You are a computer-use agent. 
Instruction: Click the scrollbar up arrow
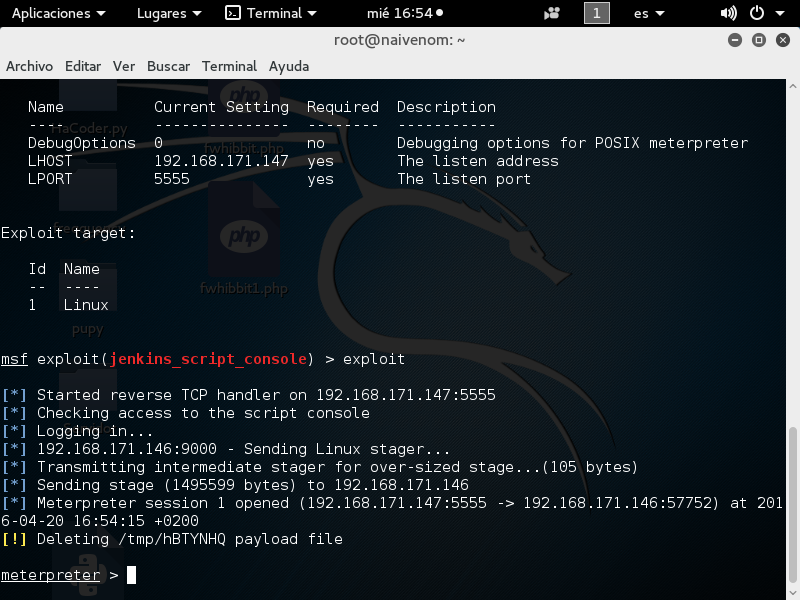point(792,86)
